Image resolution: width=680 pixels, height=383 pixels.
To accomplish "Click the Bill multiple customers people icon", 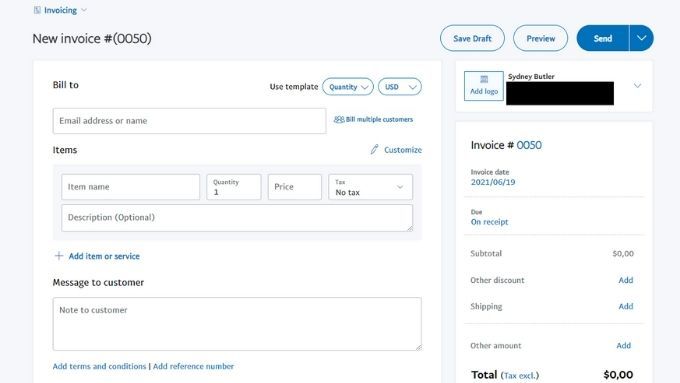I will click(339, 119).
